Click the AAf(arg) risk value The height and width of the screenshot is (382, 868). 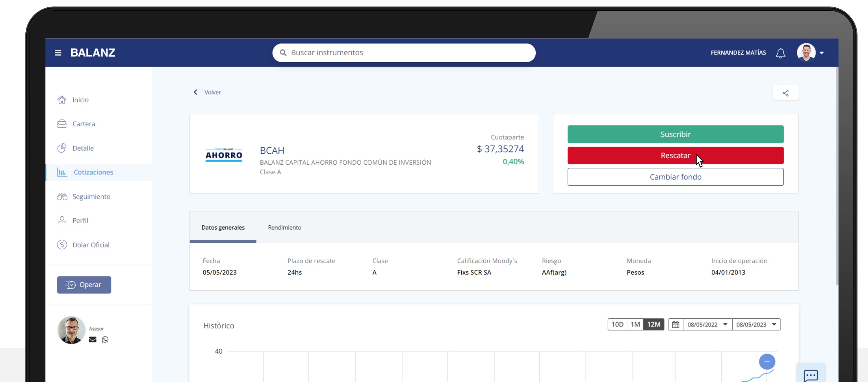[x=554, y=273]
